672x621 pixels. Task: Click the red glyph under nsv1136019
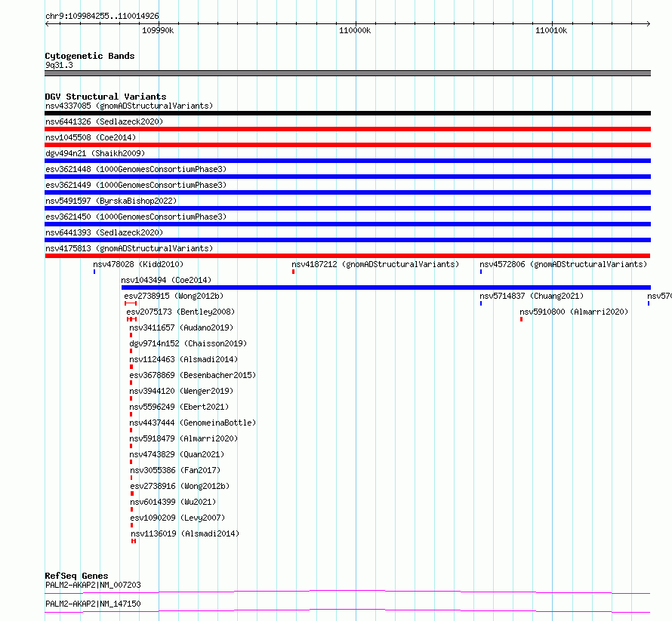coord(134,541)
